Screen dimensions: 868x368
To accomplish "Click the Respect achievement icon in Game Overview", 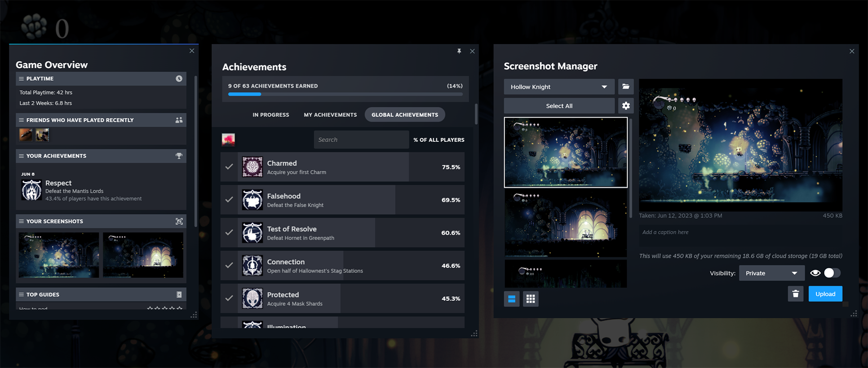I will coord(31,190).
